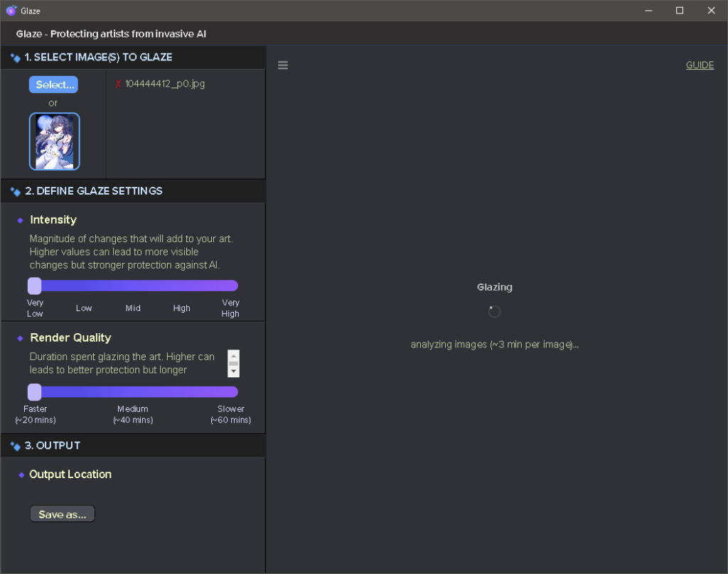Remove 104444412_p0.jpg with the red X

[119, 84]
